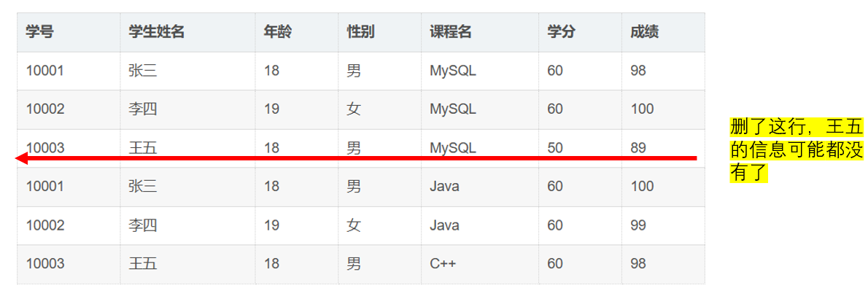Click age 18 in 王五's MySQL row
This screenshot has width=868, height=288.
[x=271, y=148]
